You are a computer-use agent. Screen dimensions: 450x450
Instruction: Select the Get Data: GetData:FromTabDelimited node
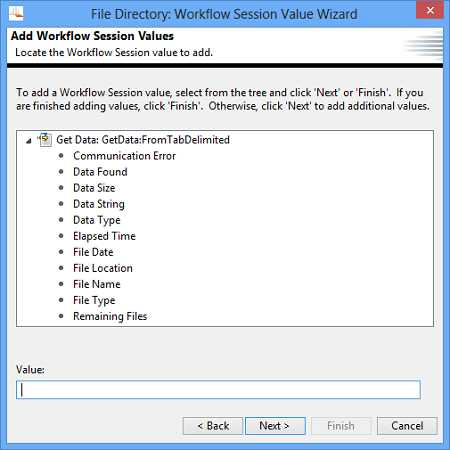point(143,140)
